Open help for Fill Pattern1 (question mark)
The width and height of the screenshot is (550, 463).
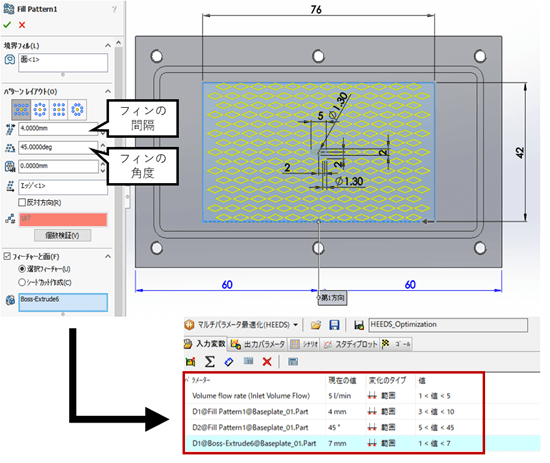(114, 9)
